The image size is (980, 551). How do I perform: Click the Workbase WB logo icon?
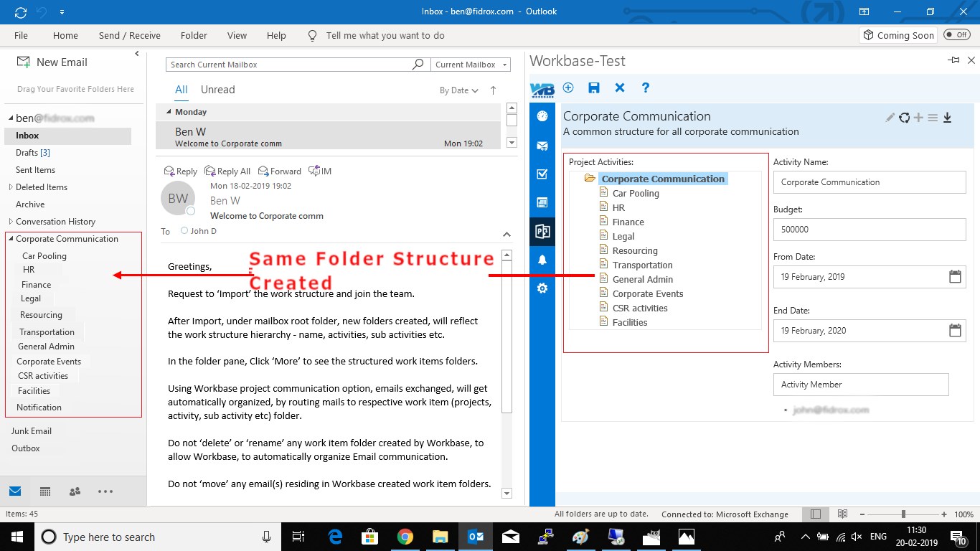point(542,88)
